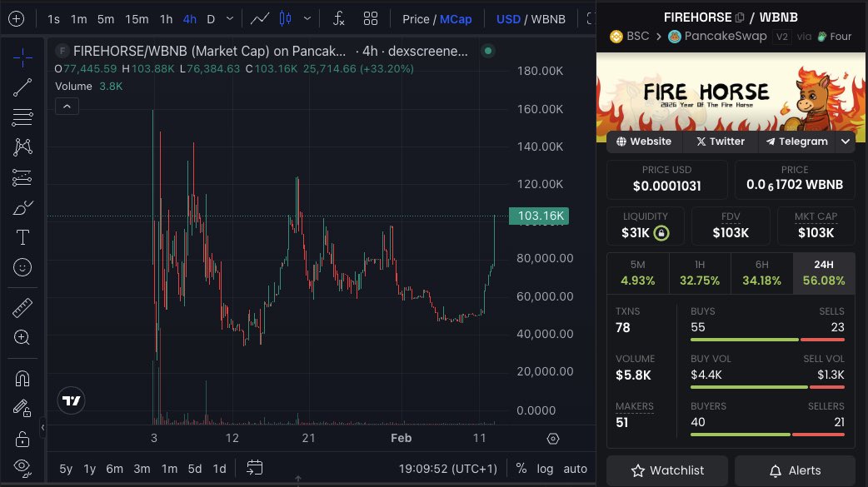
Task: Choose the line chart style
Action: click(x=260, y=19)
